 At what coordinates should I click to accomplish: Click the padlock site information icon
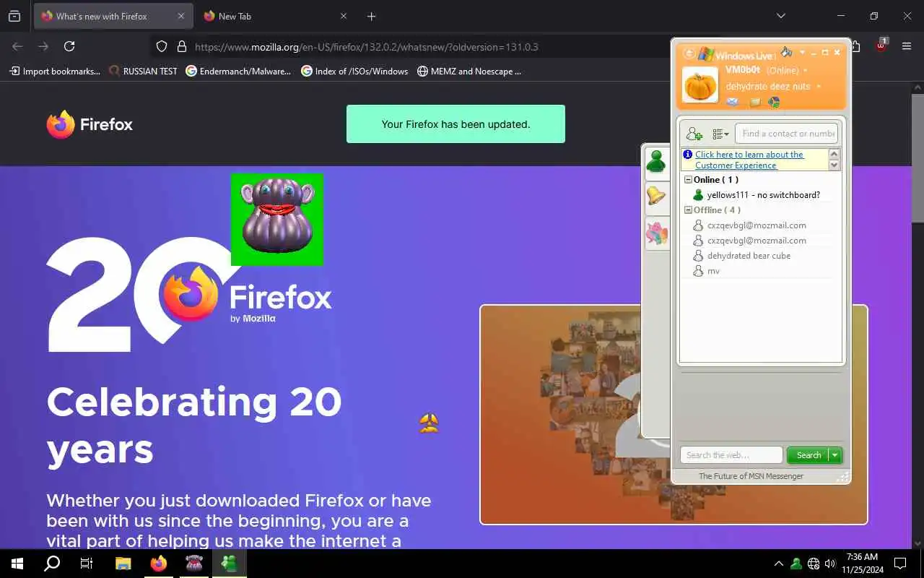[x=181, y=46]
